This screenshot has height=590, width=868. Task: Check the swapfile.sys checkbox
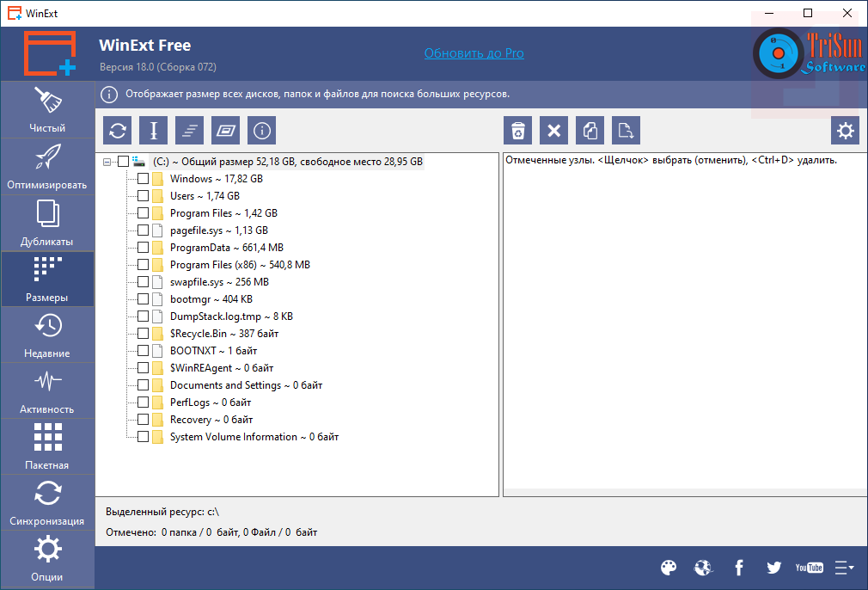[143, 281]
